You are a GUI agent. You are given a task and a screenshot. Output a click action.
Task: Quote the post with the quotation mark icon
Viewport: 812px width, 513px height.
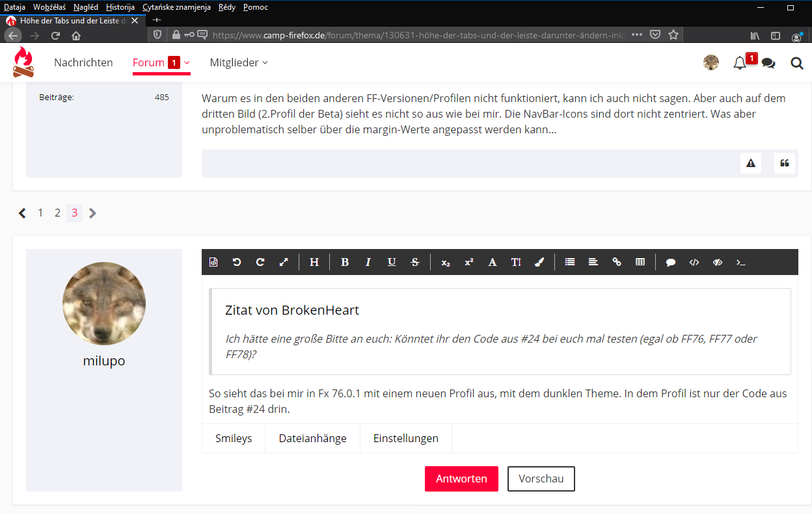pos(785,163)
